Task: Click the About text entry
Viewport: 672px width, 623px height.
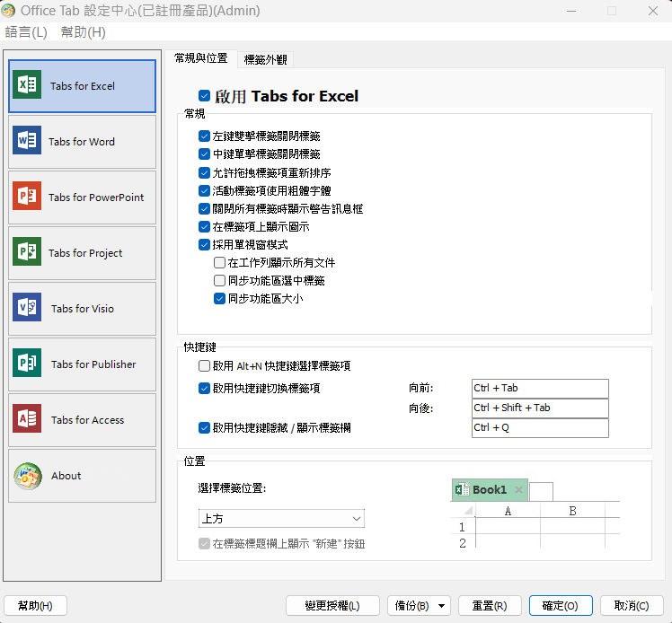Action: 66,476
